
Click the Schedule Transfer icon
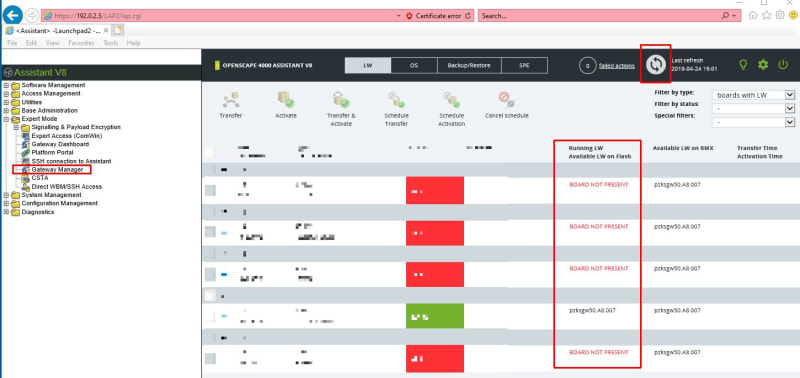pyautogui.click(x=396, y=99)
